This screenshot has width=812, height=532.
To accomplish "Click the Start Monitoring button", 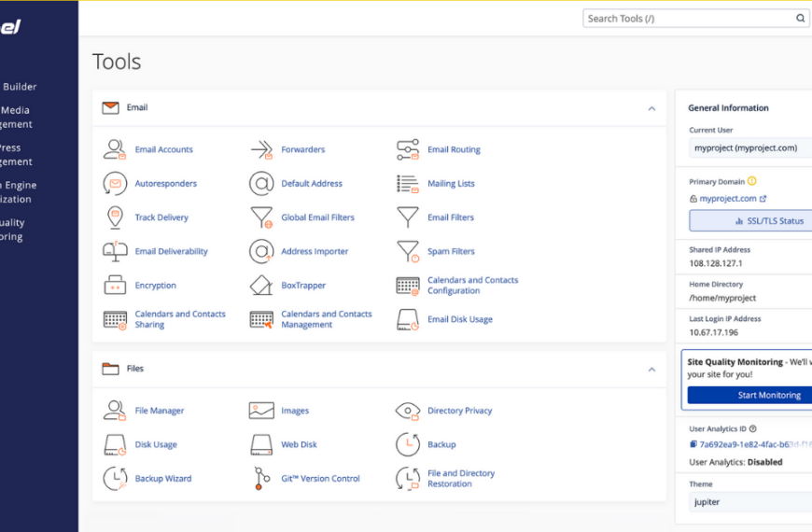I will pyautogui.click(x=749, y=395).
